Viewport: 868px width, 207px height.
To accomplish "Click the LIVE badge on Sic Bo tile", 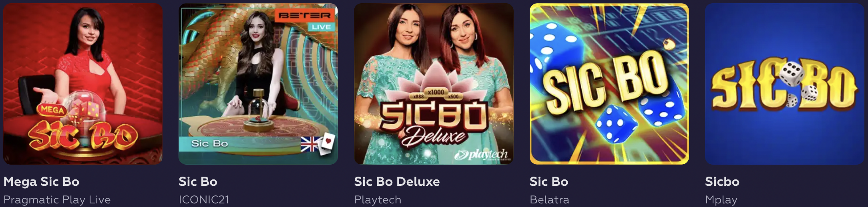I will point(321,27).
